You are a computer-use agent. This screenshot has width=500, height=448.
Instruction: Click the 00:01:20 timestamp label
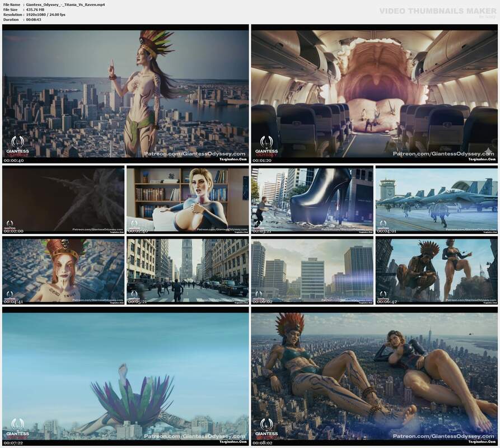(x=262, y=160)
